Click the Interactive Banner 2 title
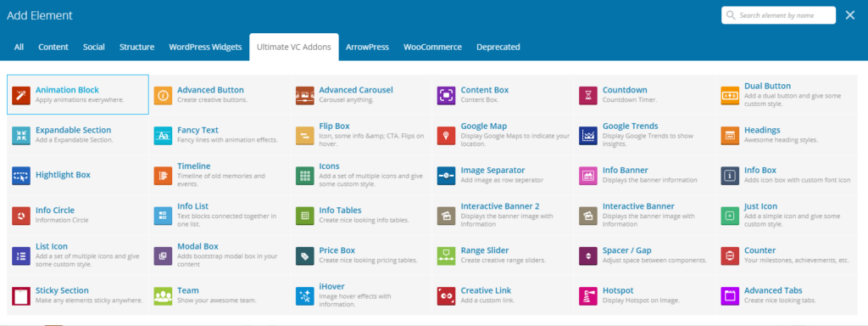This screenshot has height=326, width=868. pos(500,206)
